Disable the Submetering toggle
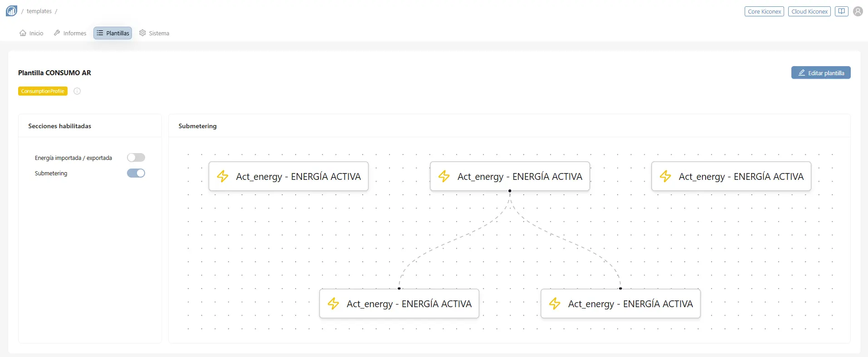868x357 pixels. tap(136, 173)
